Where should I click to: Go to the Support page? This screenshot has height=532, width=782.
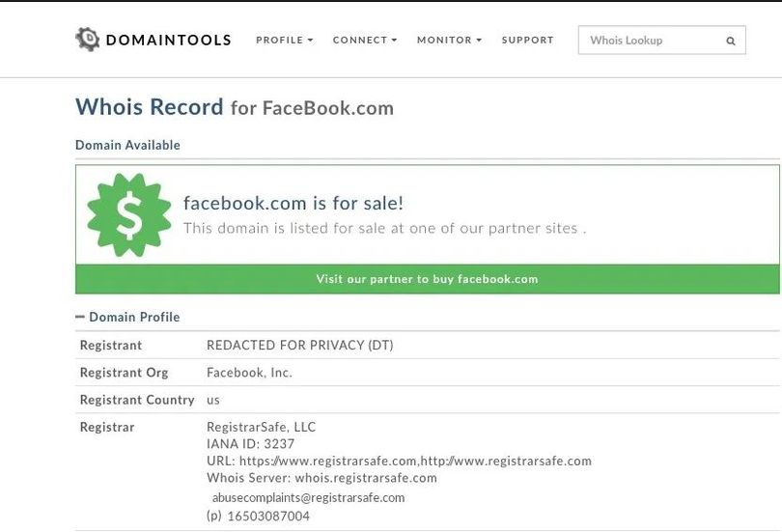pos(528,40)
